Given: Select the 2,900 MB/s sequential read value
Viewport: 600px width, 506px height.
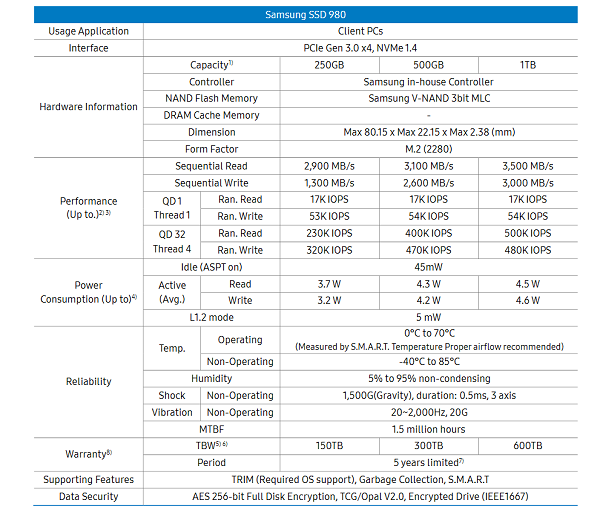Looking at the screenshot, I should 329,166.
